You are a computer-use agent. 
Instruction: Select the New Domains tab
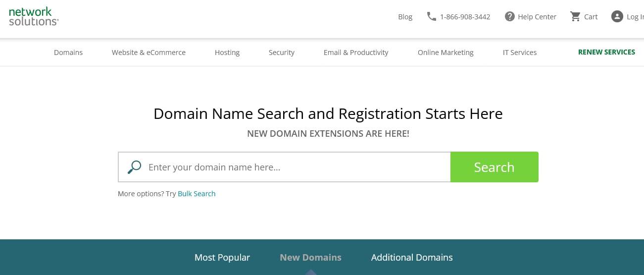(310, 258)
